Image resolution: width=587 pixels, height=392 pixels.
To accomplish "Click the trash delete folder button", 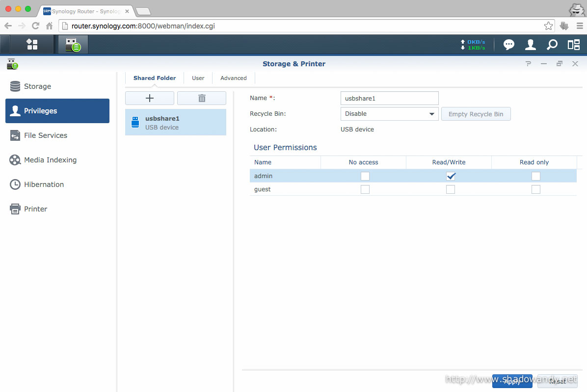I will point(202,98).
